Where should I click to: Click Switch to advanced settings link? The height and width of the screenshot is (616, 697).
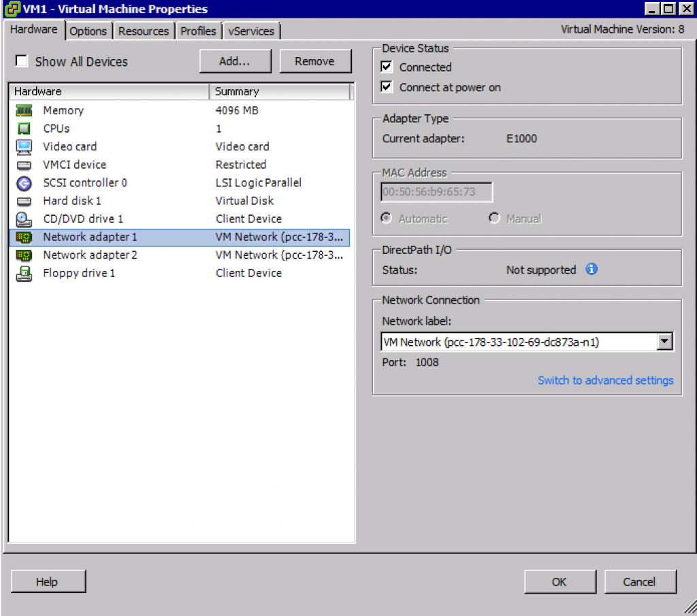605,380
